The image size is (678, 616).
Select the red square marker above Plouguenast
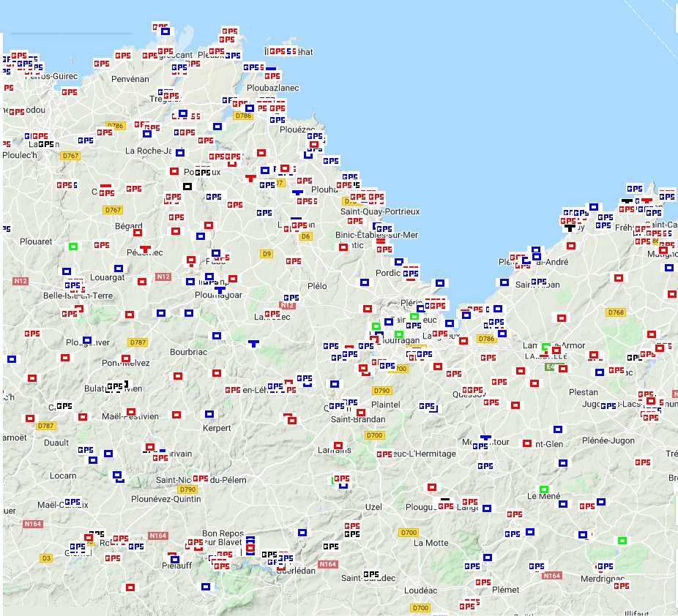click(x=432, y=487)
